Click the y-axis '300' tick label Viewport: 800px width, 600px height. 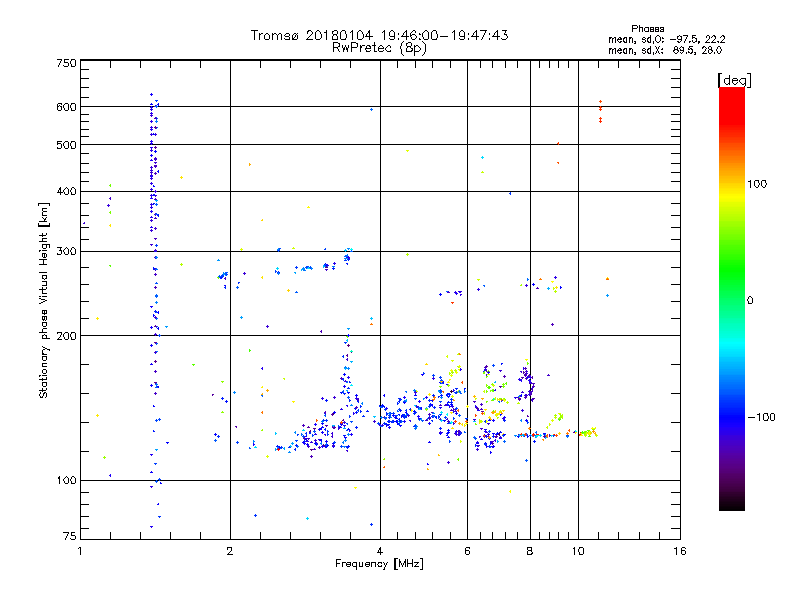(67, 252)
